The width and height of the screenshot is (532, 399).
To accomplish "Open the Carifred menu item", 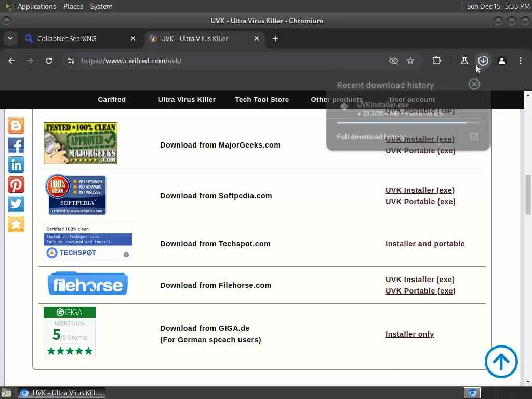I will pyautogui.click(x=112, y=99).
